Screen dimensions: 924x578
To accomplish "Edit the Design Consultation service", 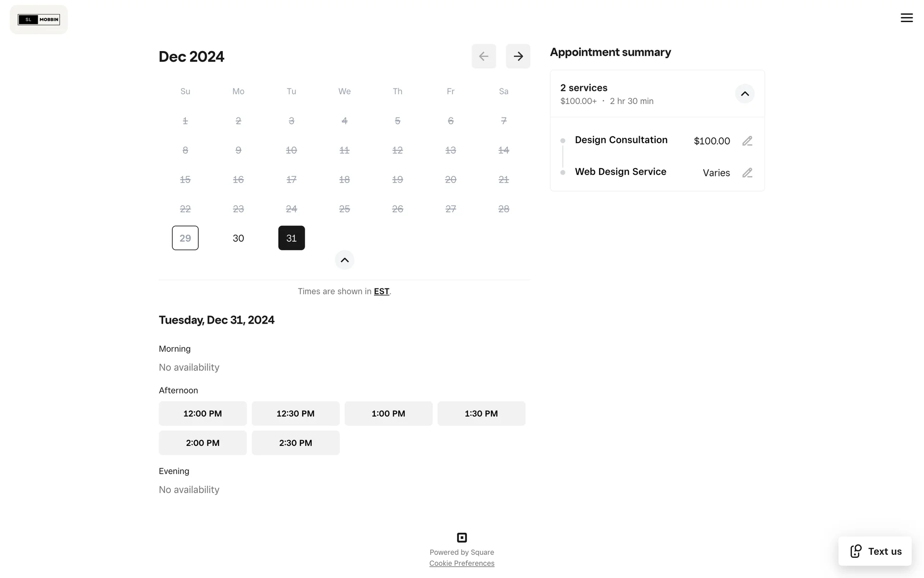I will coord(747,141).
